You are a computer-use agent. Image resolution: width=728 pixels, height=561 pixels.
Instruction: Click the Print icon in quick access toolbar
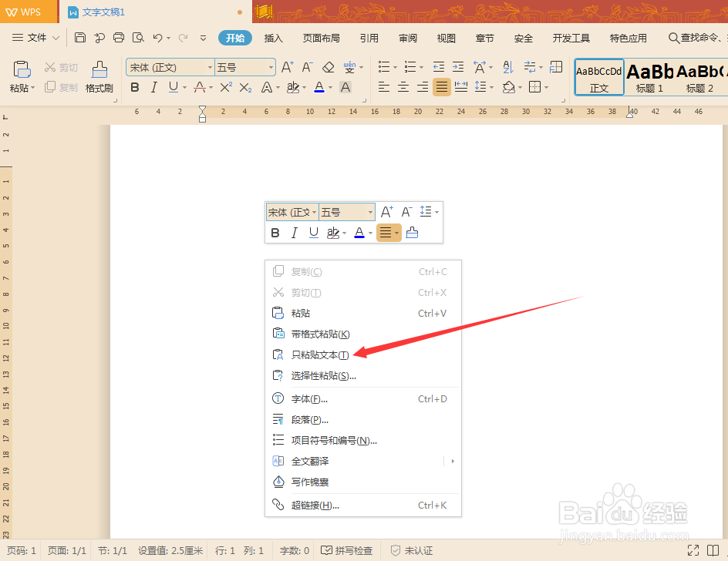(x=119, y=37)
